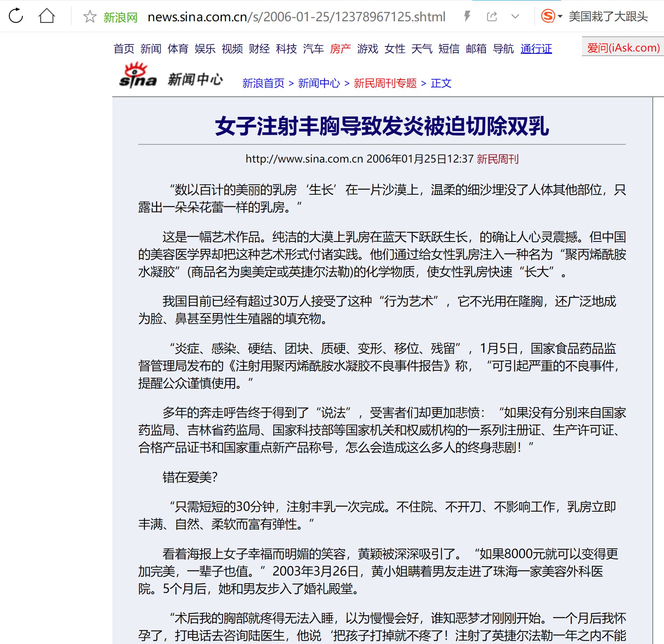This screenshot has height=644, width=664.
Task: Click paragraph starting 我国目前已经有超过30万人
Action: tap(377, 310)
